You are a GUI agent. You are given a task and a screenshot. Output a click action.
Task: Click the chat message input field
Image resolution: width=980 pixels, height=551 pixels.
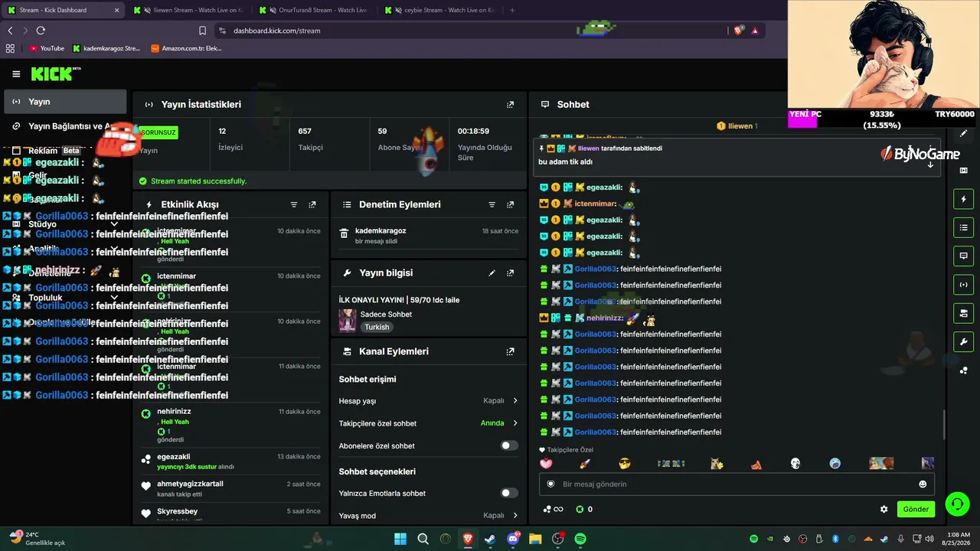click(735, 484)
